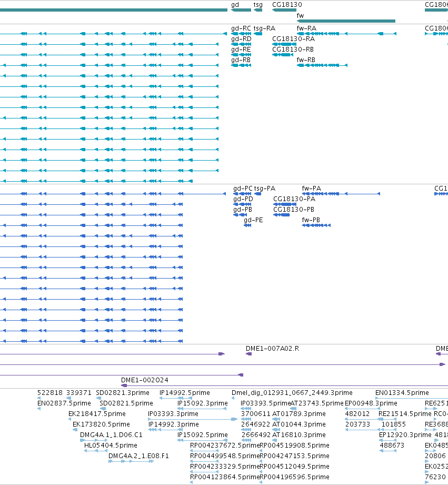The width and height of the screenshot is (448, 485).
Task: Select transcript label fw-RB
Action: [306, 60]
